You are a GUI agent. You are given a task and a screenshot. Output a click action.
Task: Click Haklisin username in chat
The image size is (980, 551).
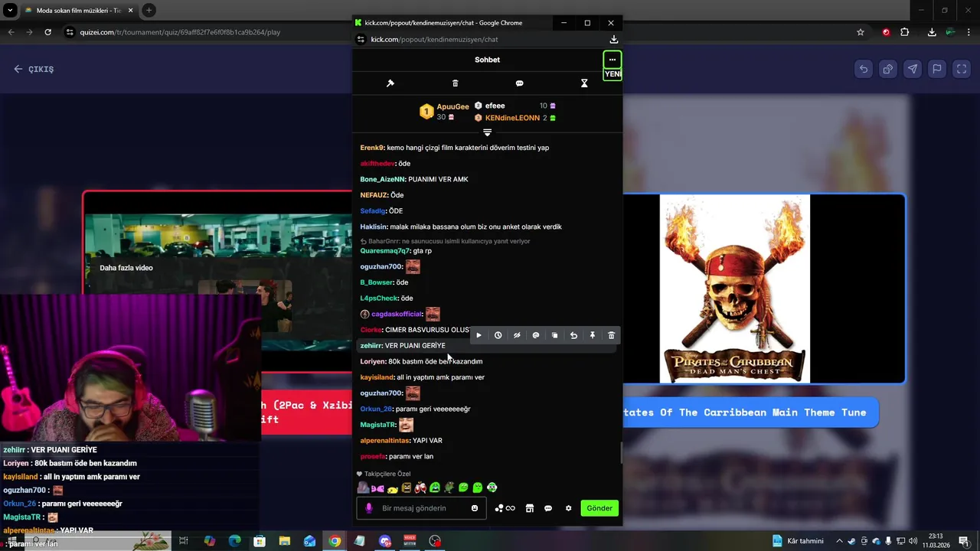click(374, 227)
